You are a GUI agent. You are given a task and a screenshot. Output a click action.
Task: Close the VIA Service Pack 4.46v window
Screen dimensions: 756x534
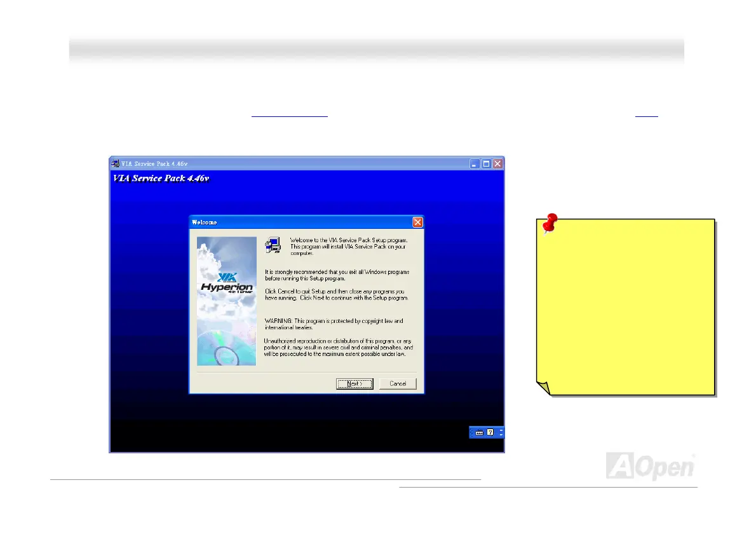[x=497, y=164]
